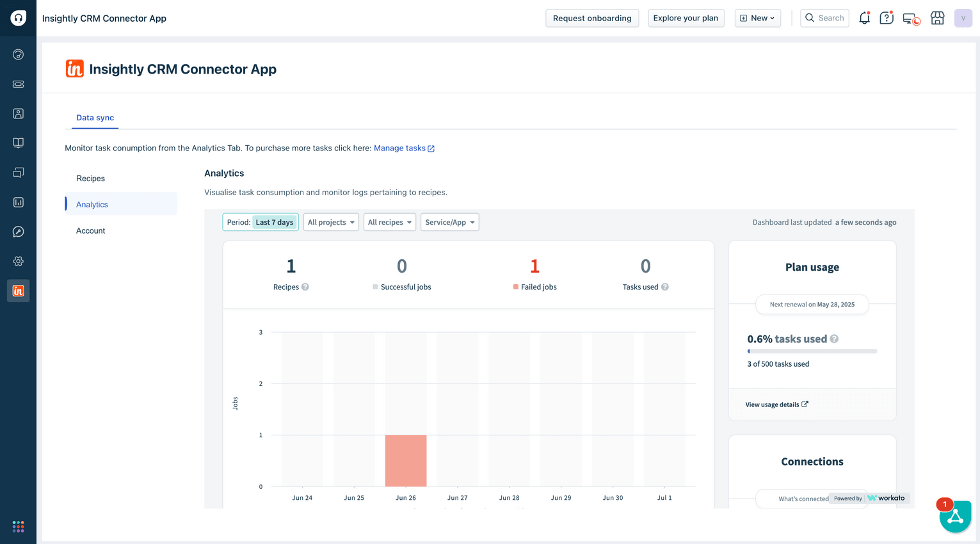Open the Contacts icon in sidebar
Viewport: 980px width, 544px height.
18,113
